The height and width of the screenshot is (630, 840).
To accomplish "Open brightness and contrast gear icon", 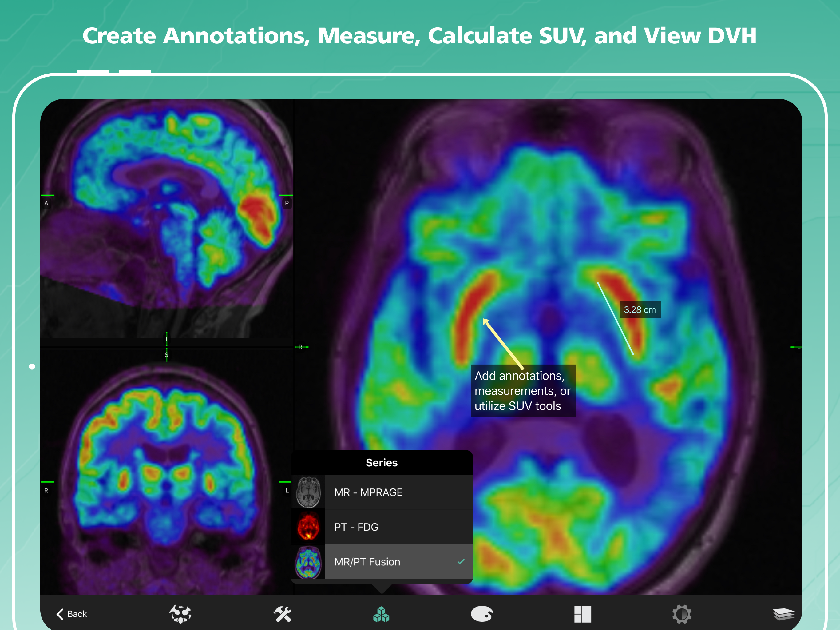I will 682,614.
